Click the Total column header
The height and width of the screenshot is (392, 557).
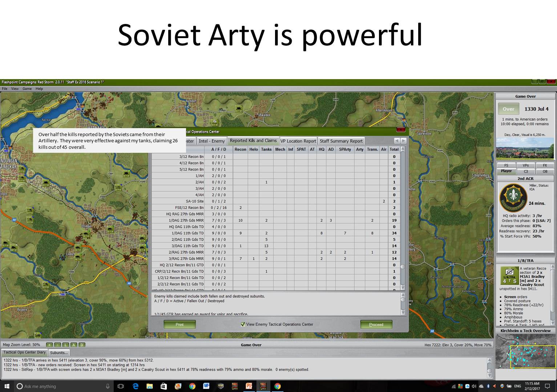point(394,149)
